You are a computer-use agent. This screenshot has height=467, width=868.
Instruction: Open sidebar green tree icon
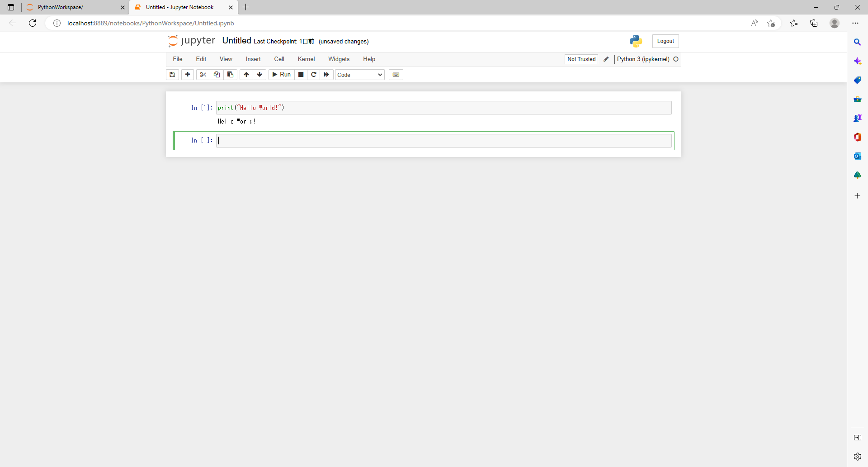[x=858, y=175]
